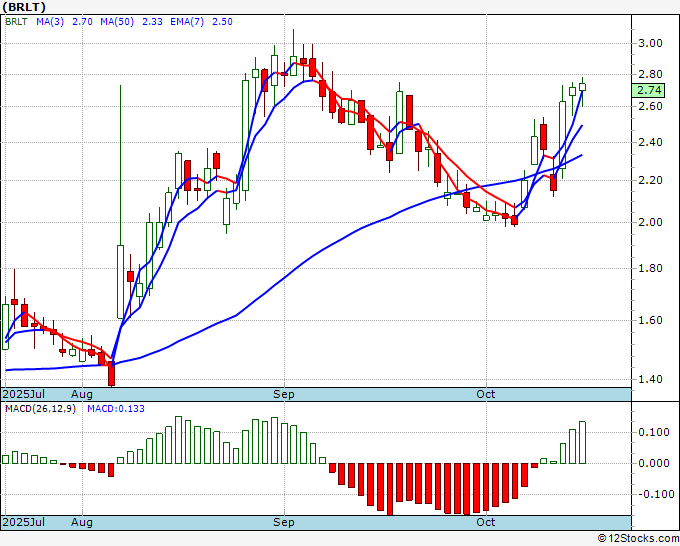The image size is (680, 546).
Task: Click the 2.80 price axis label
Action: click(x=650, y=75)
